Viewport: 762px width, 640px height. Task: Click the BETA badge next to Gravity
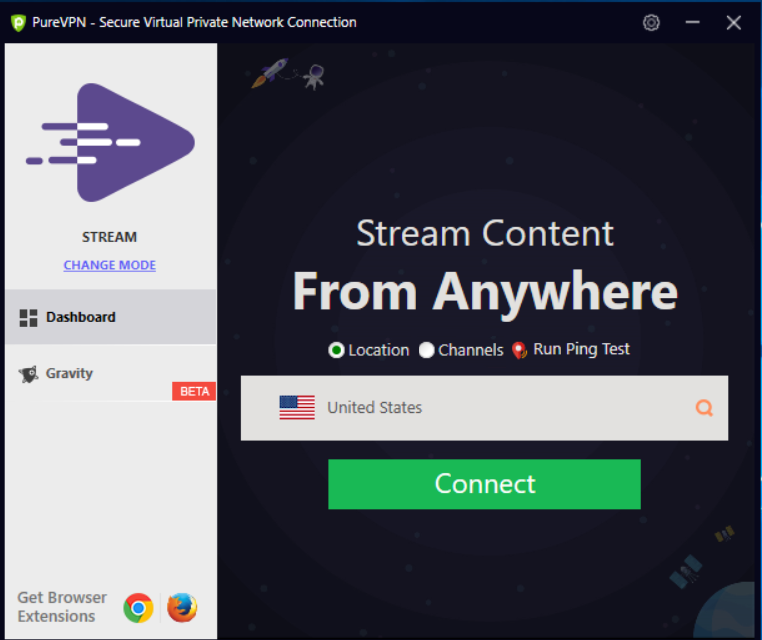194,391
